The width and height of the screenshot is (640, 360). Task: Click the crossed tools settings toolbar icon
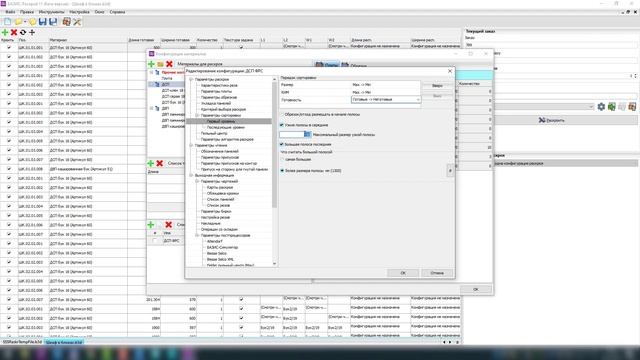click(77, 22)
